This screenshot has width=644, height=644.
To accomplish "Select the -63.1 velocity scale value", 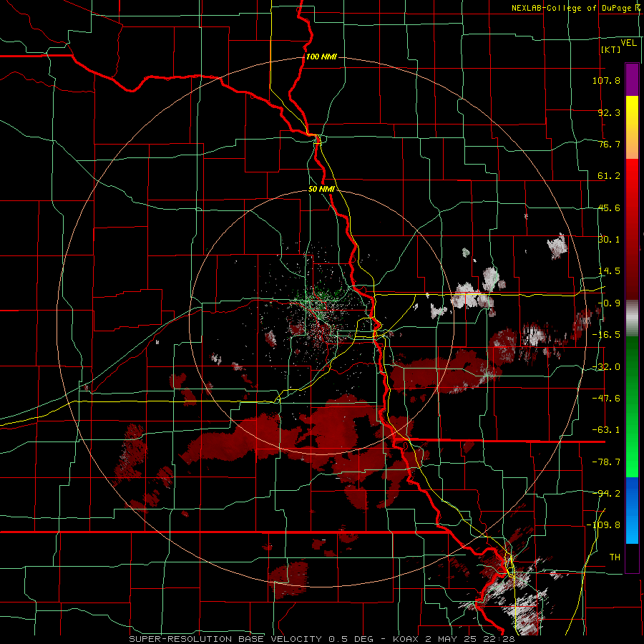I will click(x=606, y=430).
